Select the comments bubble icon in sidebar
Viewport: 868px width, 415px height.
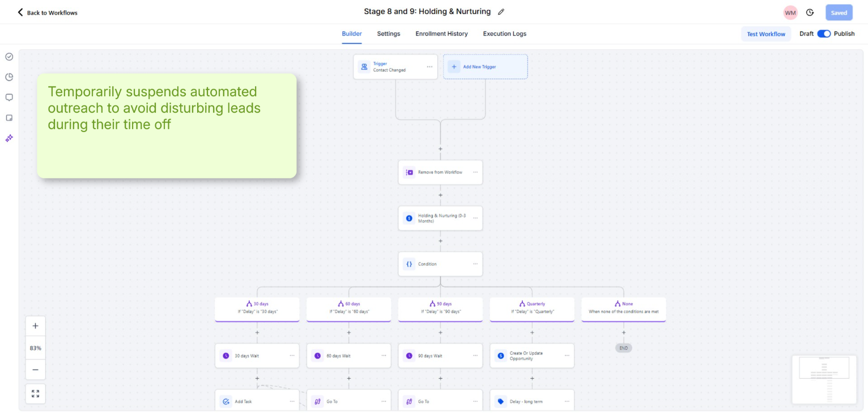(8, 97)
